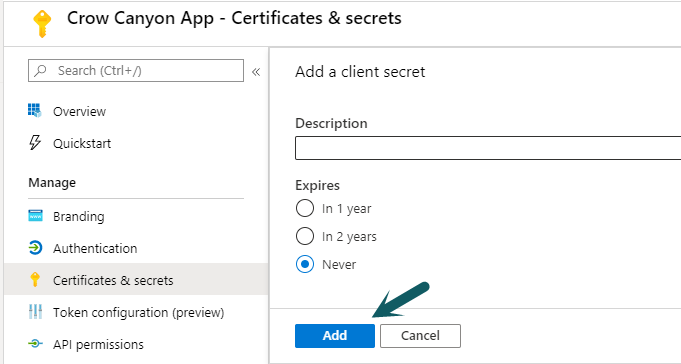Screen dimensions: 681x364
Task: Click the API permissions icon
Action: (x=35, y=344)
